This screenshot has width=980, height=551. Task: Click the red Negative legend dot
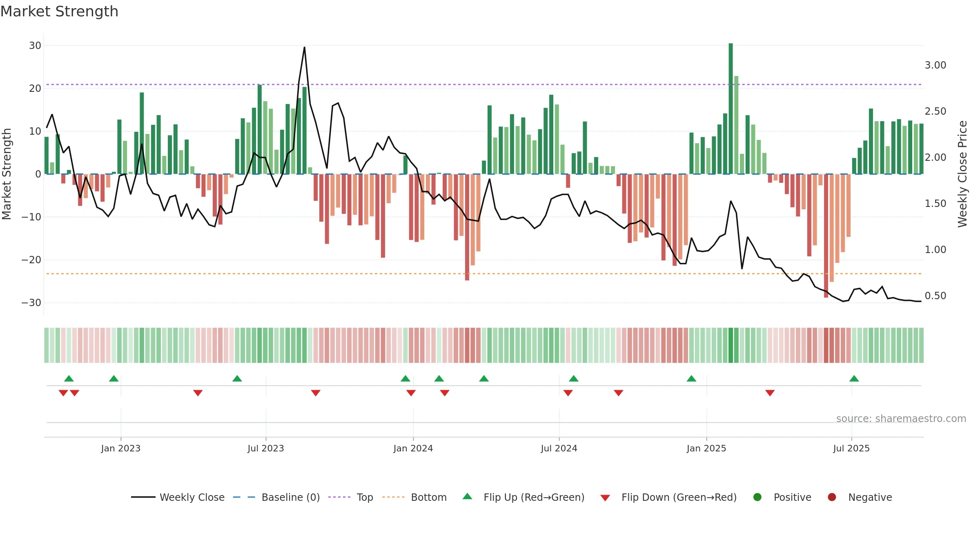click(832, 497)
